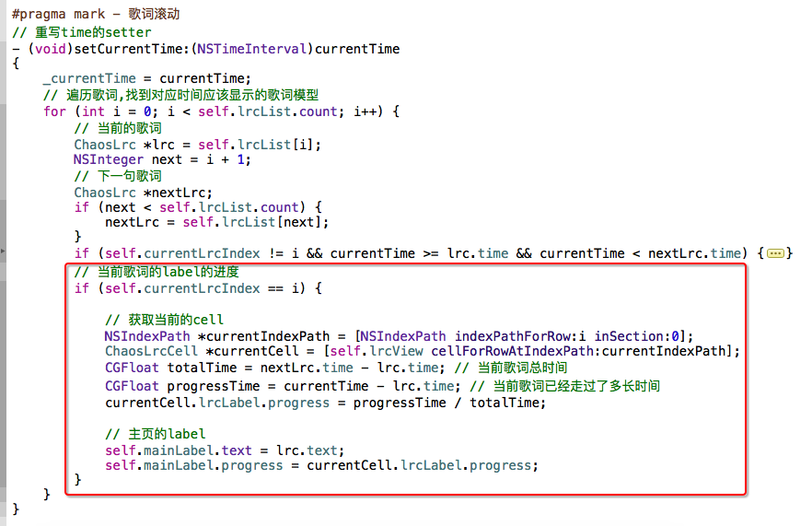Click the '_currentTime = currentTime;' line
The width and height of the screenshot is (812, 526).
point(147,78)
